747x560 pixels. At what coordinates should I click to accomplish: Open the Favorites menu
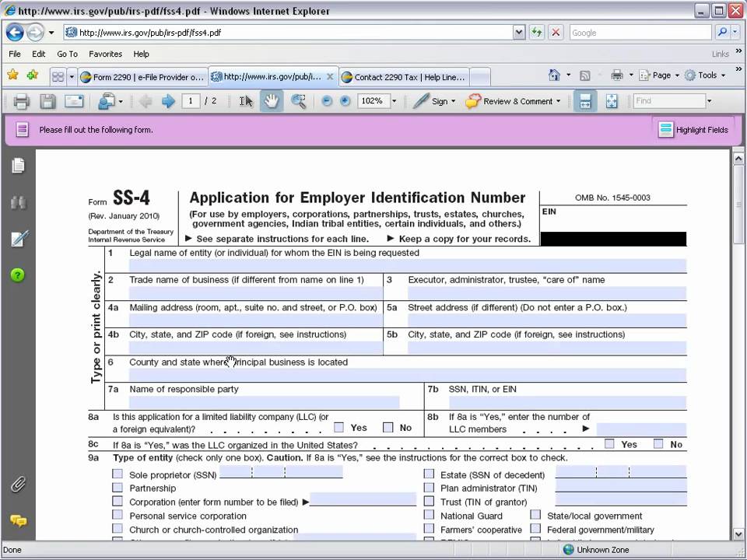pyautogui.click(x=105, y=54)
